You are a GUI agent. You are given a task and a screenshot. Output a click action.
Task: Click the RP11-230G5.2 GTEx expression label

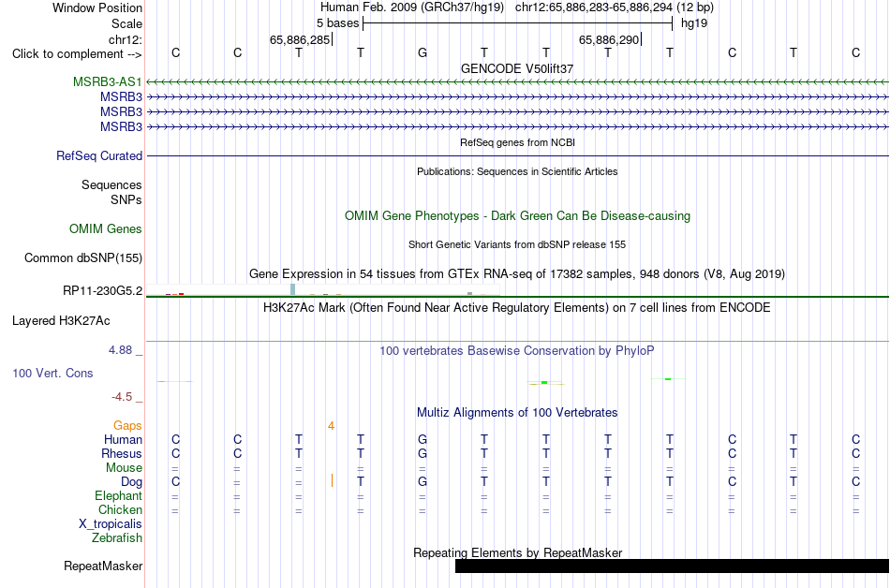[103, 291]
